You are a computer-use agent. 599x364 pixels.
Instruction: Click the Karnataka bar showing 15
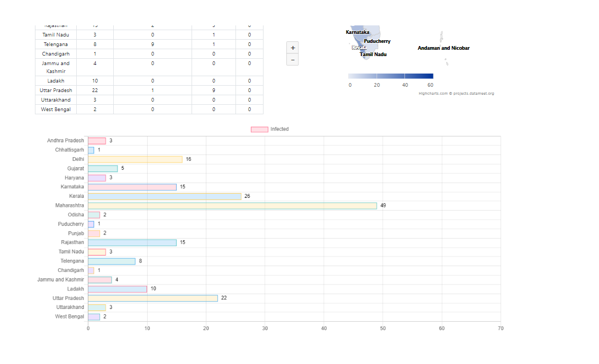tap(132, 187)
